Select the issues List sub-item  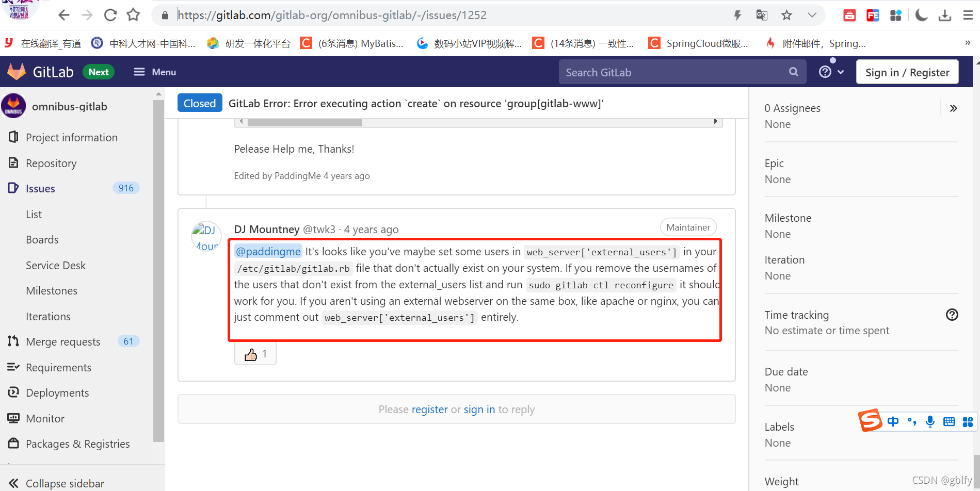tap(34, 214)
